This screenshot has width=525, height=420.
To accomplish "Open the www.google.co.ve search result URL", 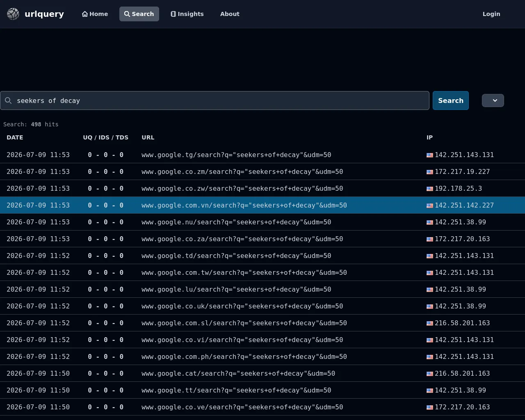I will click(x=242, y=407).
